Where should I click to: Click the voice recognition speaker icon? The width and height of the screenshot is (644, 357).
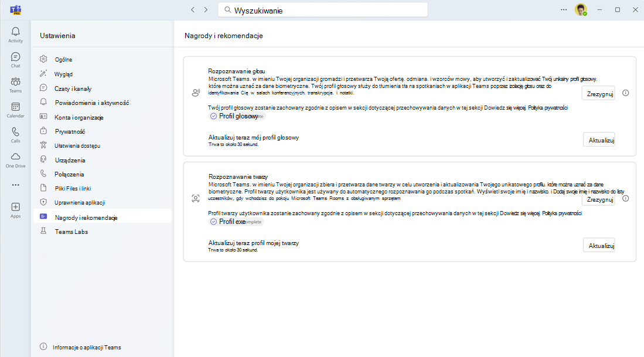196,93
